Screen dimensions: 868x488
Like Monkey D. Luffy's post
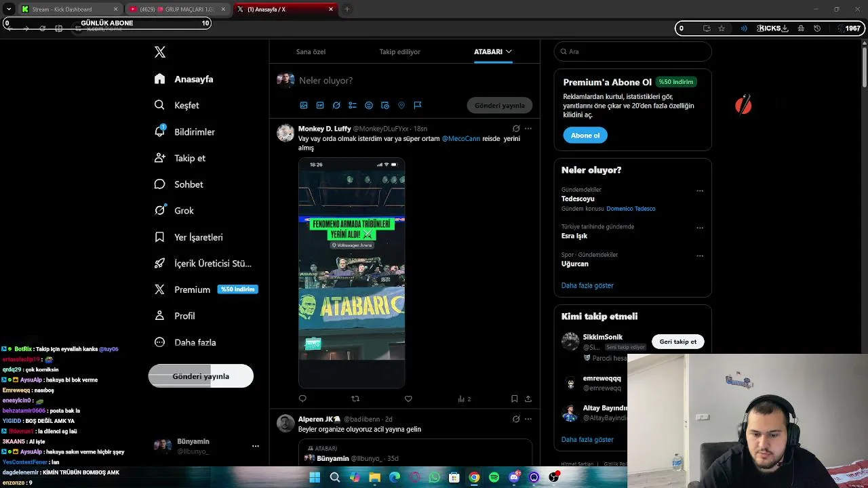pyautogui.click(x=408, y=399)
